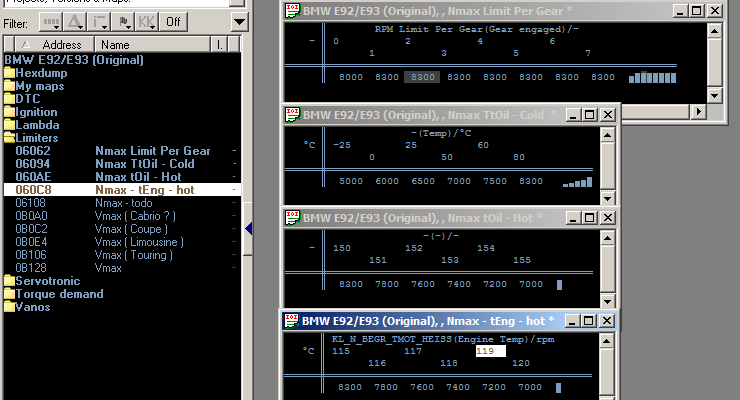Screen dimensions: 740x400
Task: Select map 0B128 Vmax
Action: [x=122, y=268]
